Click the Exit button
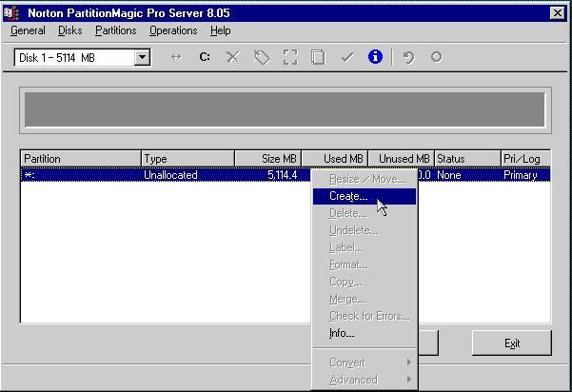The image size is (572, 392). 512,343
